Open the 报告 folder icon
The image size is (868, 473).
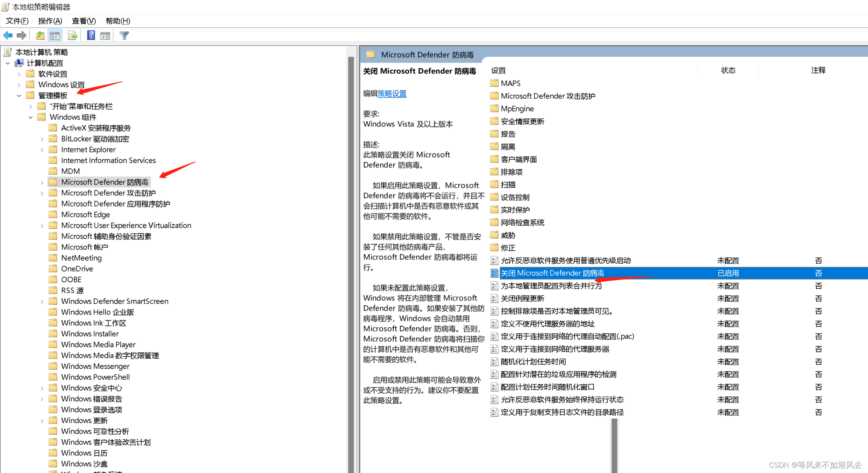coord(494,134)
